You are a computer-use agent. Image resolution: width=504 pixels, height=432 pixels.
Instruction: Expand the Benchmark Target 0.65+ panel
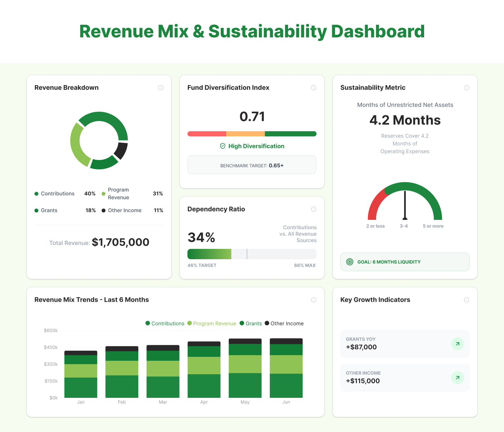252,165
